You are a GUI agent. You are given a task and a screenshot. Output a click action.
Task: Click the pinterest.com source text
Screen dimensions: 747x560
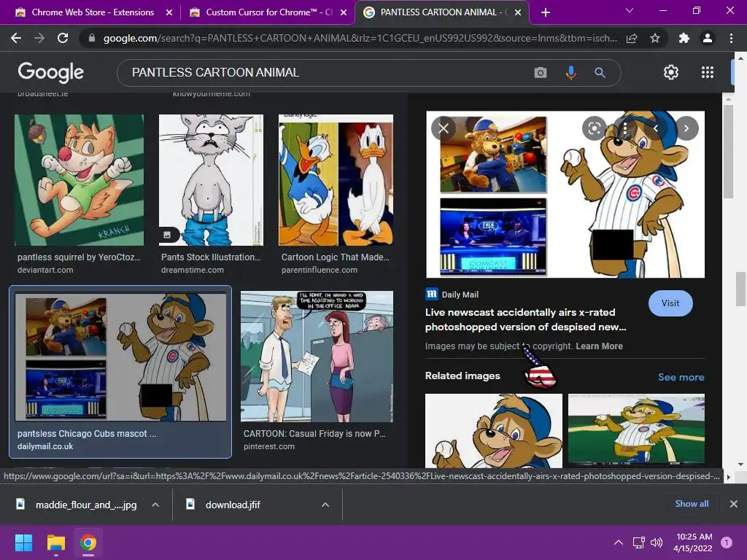(x=269, y=447)
